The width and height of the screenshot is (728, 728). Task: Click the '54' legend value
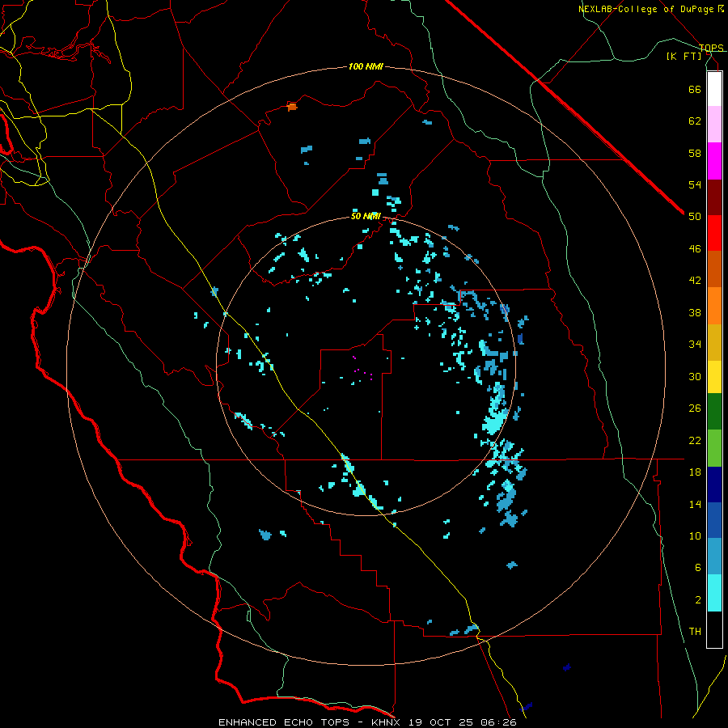pyautogui.click(x=695, y=184)
